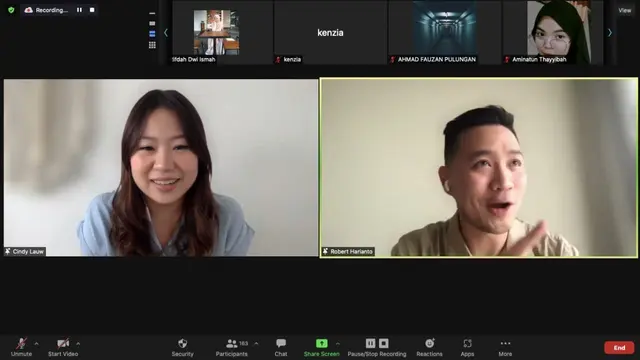Stop the cloud recording in top bar
The image size is (640, 360).
[x=92, y=10]
